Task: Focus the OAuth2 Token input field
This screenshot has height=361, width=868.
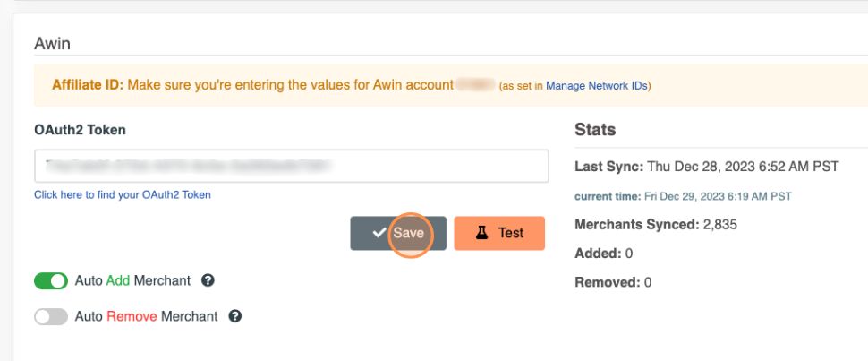Action: coord(291,166)
